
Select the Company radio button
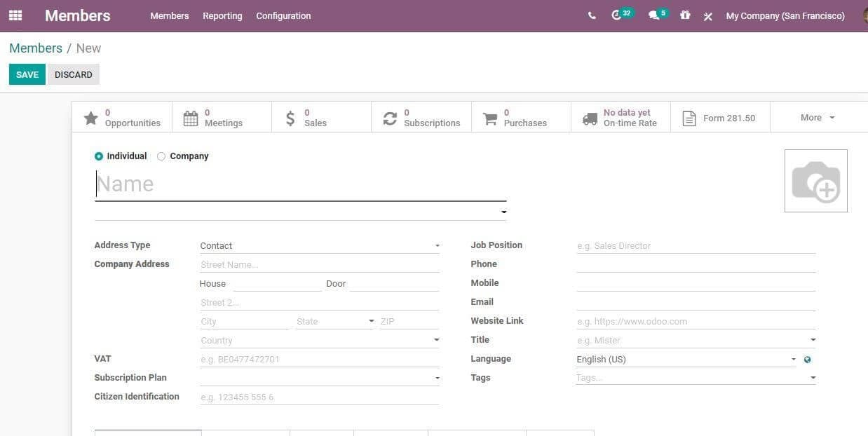tap(161, 156)
